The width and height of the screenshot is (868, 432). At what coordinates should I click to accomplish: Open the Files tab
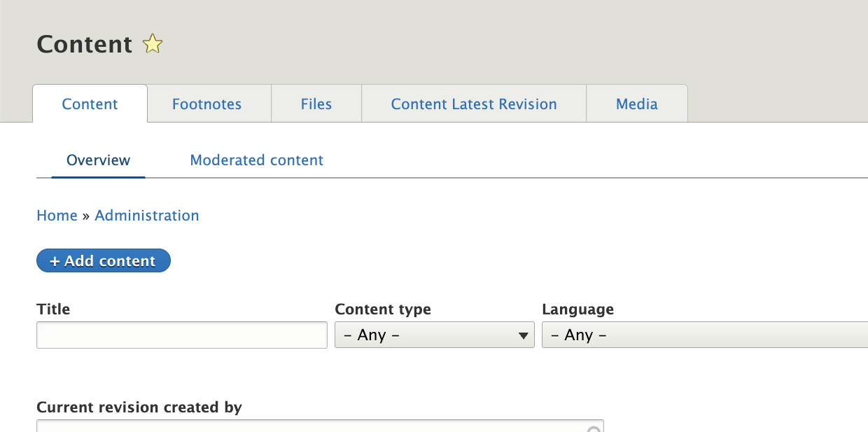click(316, 103)
